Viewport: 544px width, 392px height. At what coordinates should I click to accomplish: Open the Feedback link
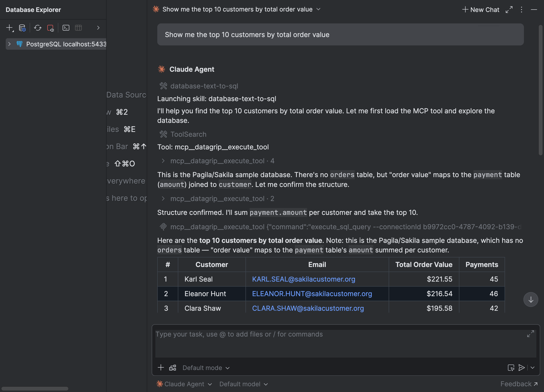pos(519,384)
